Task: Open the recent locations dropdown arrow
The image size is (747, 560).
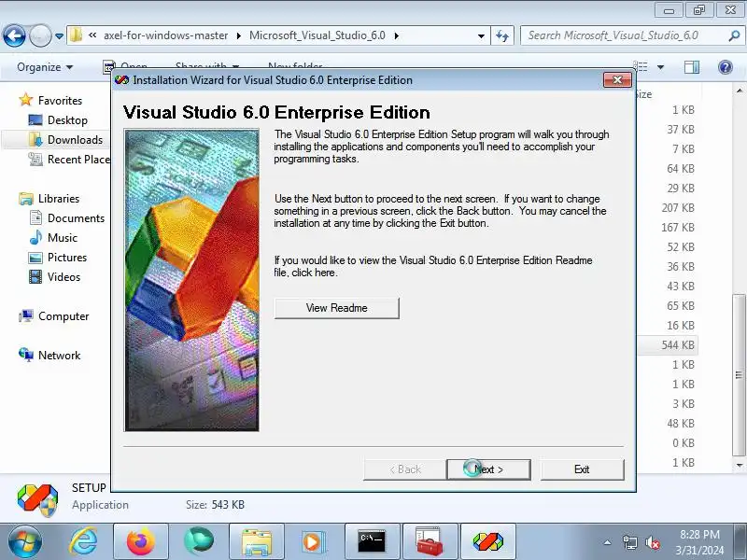Action: [59, 36]
